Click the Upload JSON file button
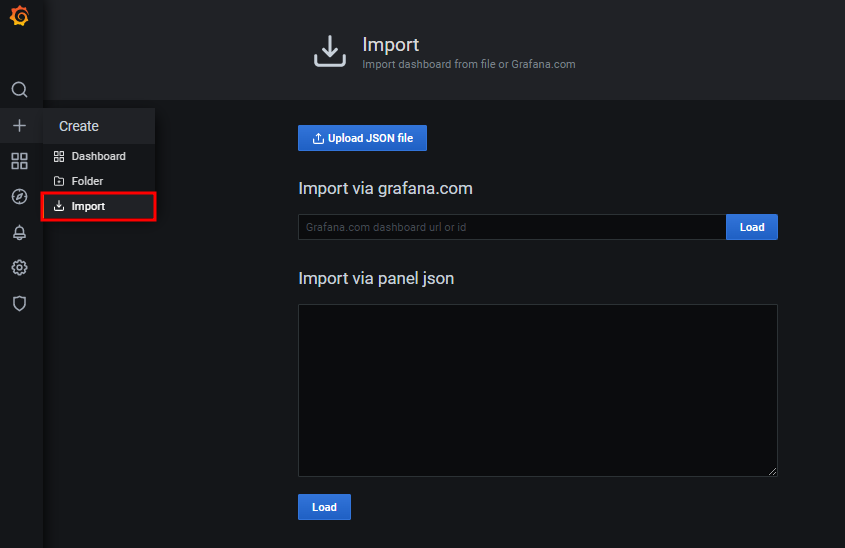 click(362, 138)
